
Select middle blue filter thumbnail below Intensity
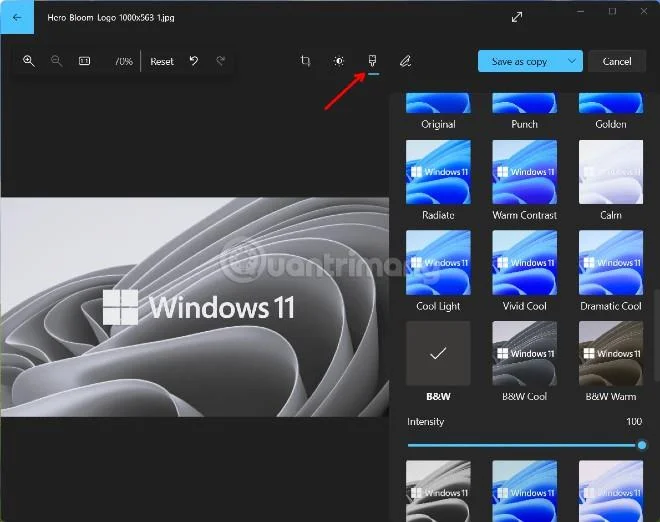click(x=524, y=491)
